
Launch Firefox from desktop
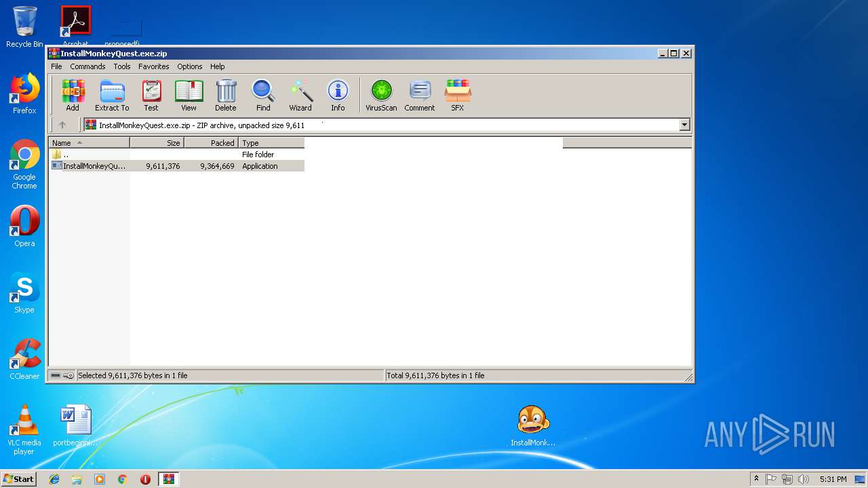tap(24, 94)
